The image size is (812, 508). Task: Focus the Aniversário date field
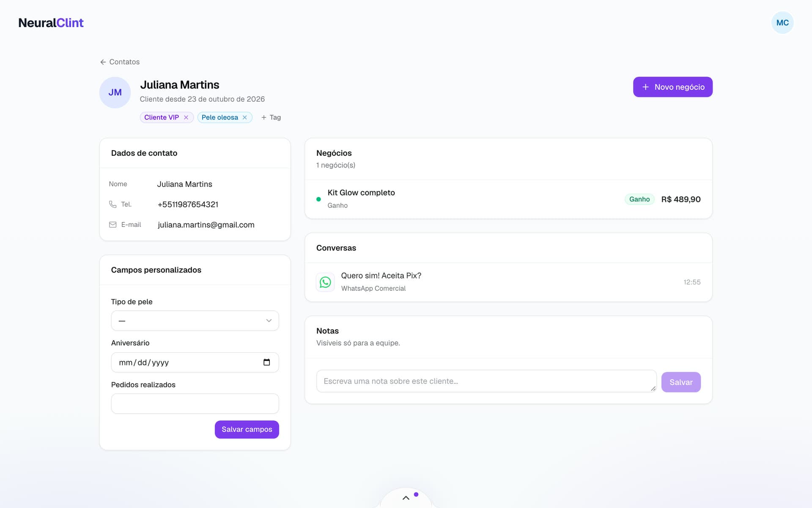(x=195, y=362)
